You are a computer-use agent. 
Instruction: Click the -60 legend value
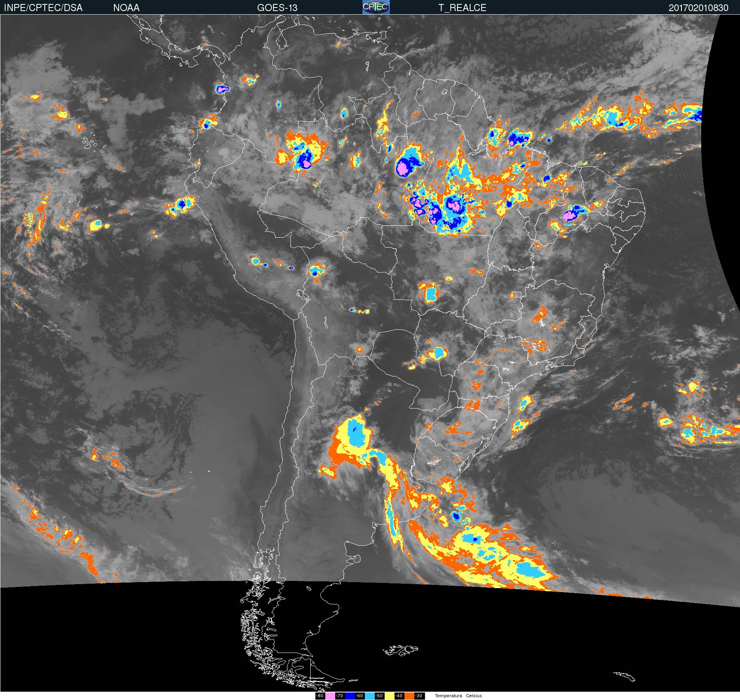pyautogui.click(x=360, y=696)
